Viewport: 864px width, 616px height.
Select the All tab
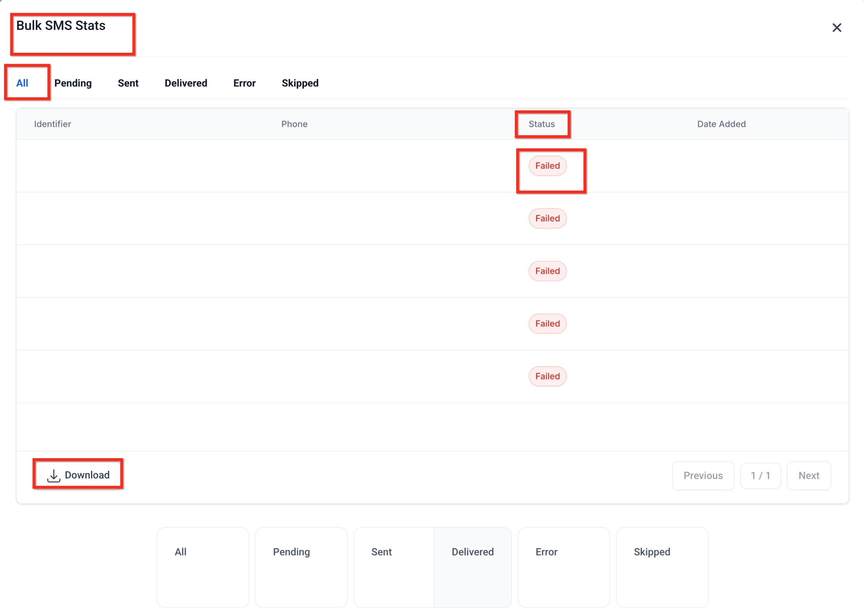(22, 83)
